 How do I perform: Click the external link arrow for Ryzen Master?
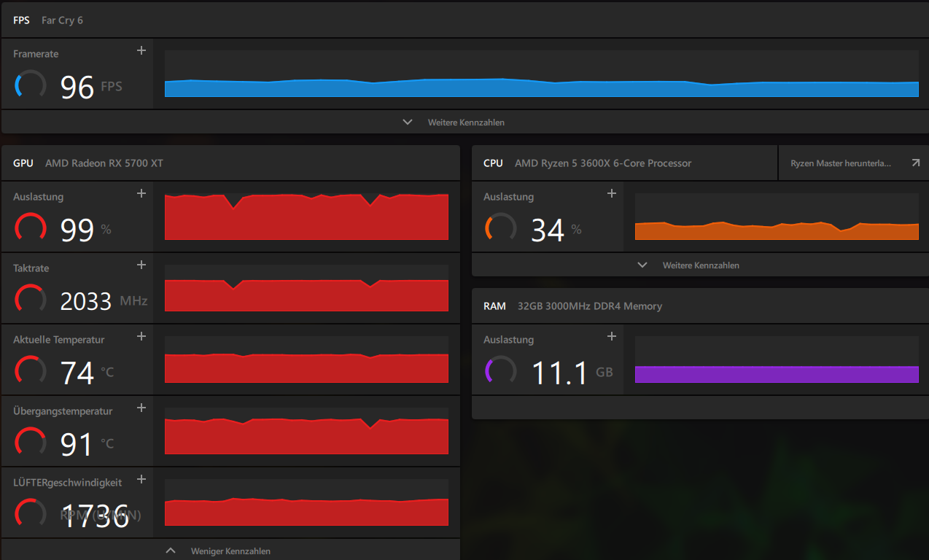tap(916, 163)
